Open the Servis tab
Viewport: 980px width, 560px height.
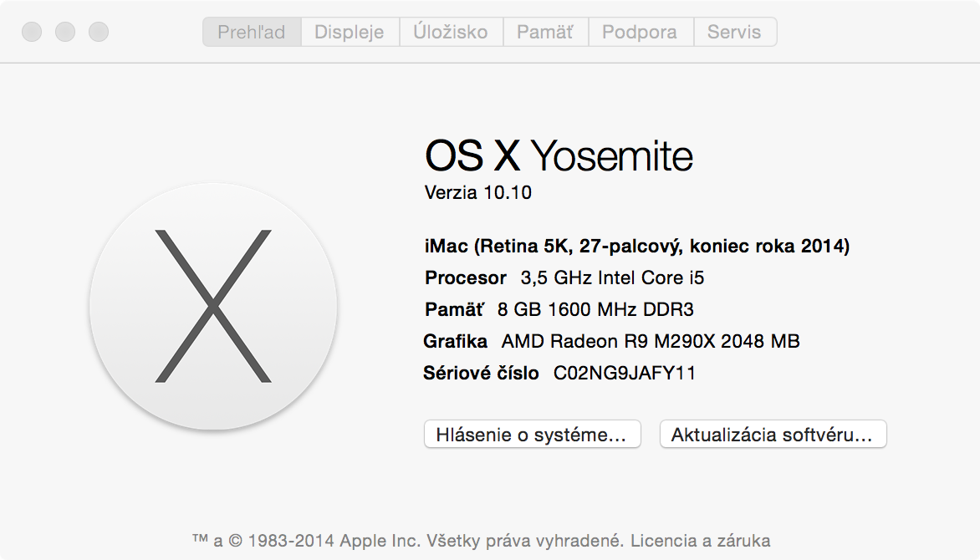pyautogui.click(x=734, y=33)
